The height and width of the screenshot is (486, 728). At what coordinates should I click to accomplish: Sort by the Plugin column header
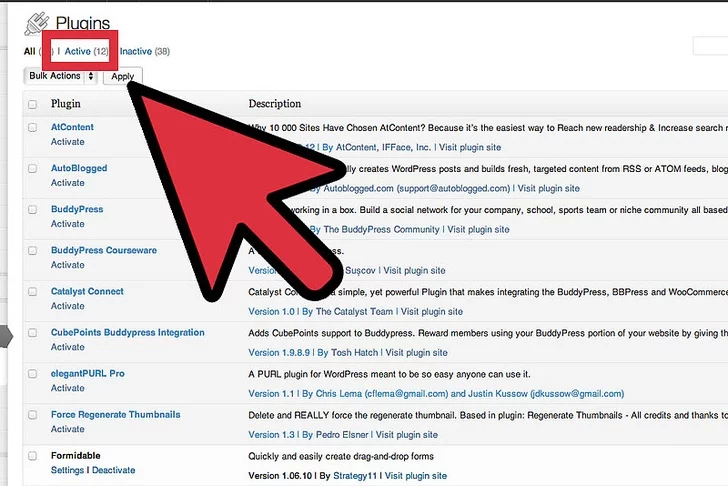(66, 104)
